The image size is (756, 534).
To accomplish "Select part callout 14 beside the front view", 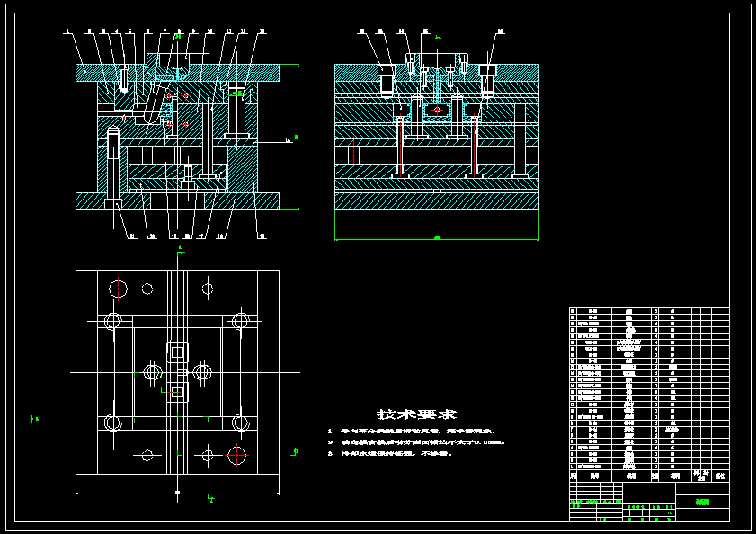I will pos(289,140).
